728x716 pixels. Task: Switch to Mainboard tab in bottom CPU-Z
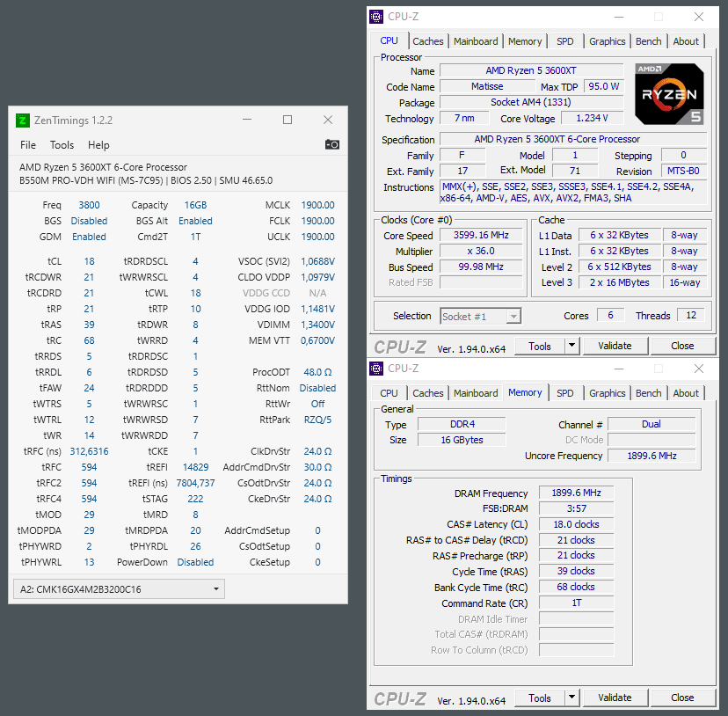pyautogui.click(x=476, y=393)
